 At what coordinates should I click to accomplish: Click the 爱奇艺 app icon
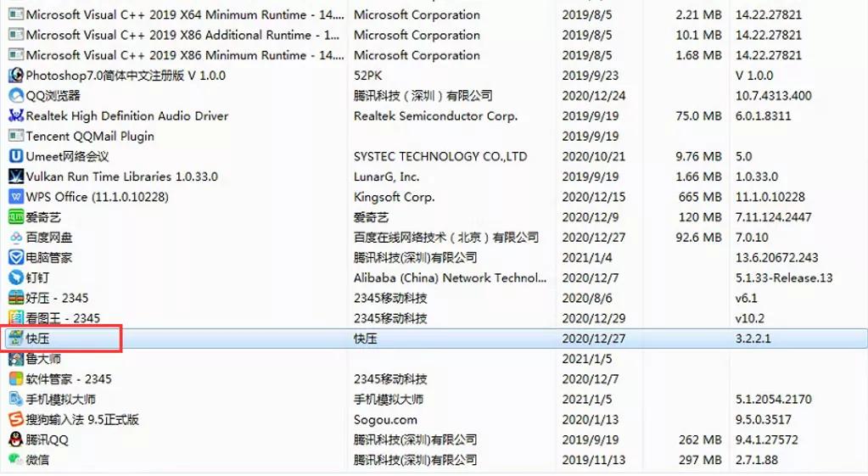point(17,217)
